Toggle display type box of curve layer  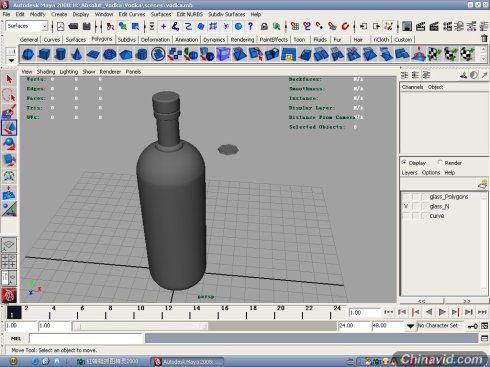click(x=416, y=216)
